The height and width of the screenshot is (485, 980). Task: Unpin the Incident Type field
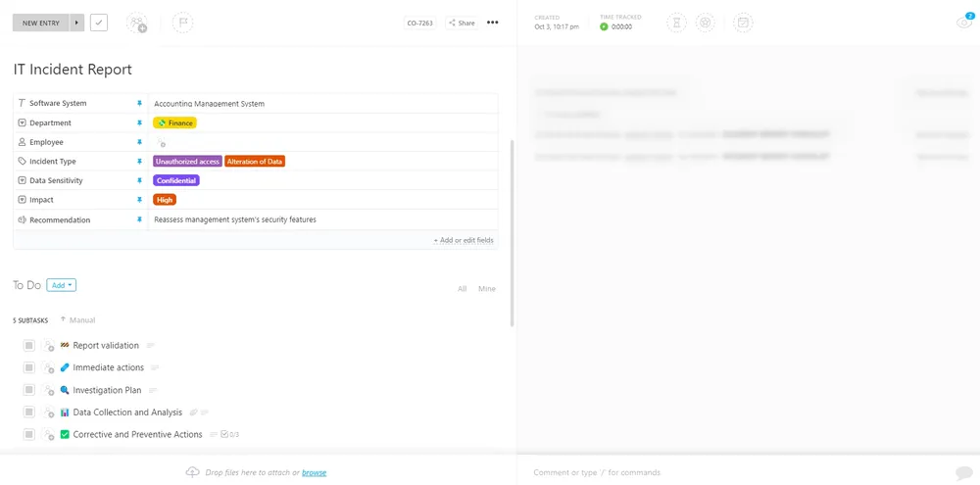(x=140, y=162)
